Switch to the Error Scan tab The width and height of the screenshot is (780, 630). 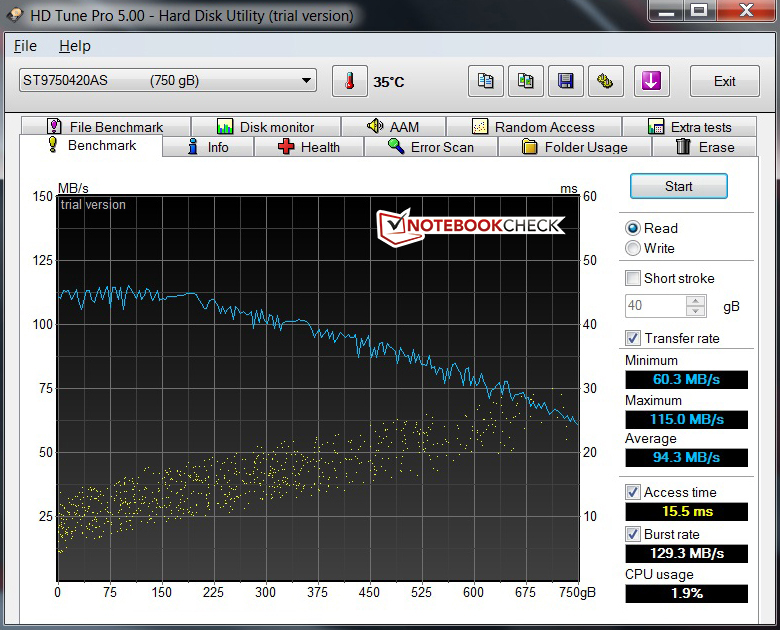[430, 147]
